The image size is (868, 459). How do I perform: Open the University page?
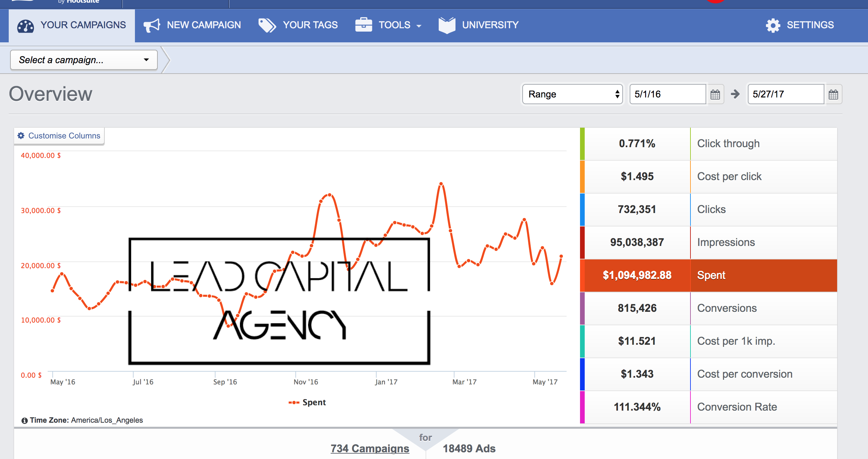click(x=479, y=25)
